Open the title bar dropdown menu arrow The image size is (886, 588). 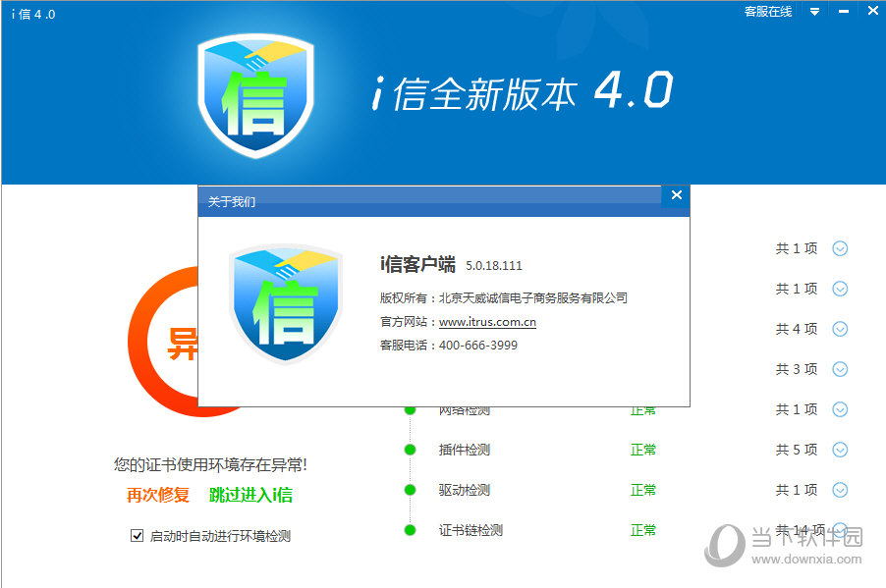(x=814, y=12)
